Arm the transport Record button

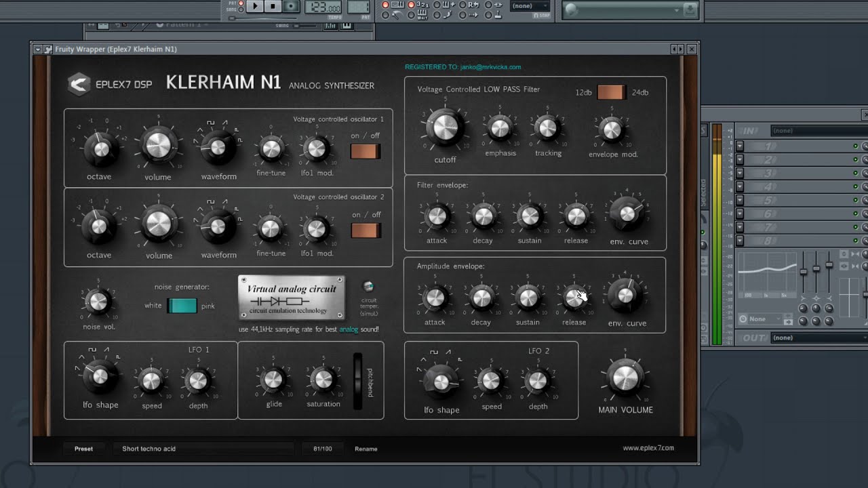pos(291,6)
